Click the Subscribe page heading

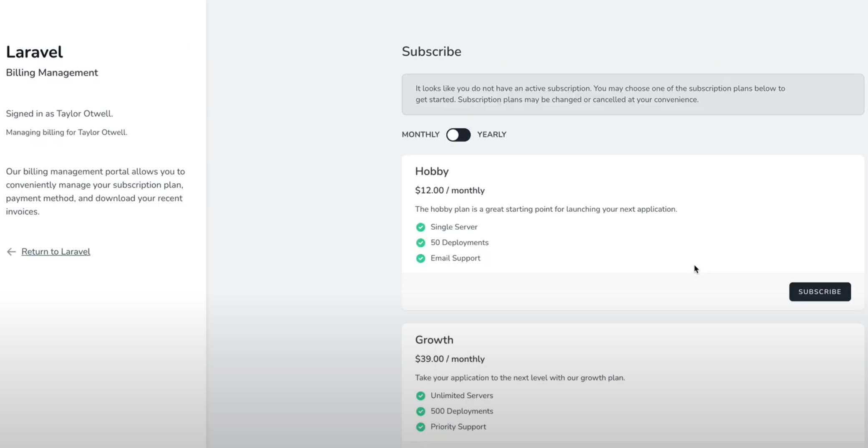pyautogui.click(x=431, y=51)
